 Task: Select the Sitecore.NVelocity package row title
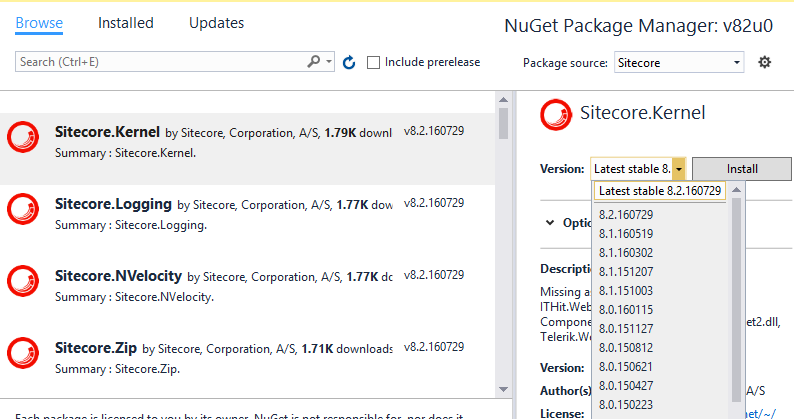click(118, 276)
